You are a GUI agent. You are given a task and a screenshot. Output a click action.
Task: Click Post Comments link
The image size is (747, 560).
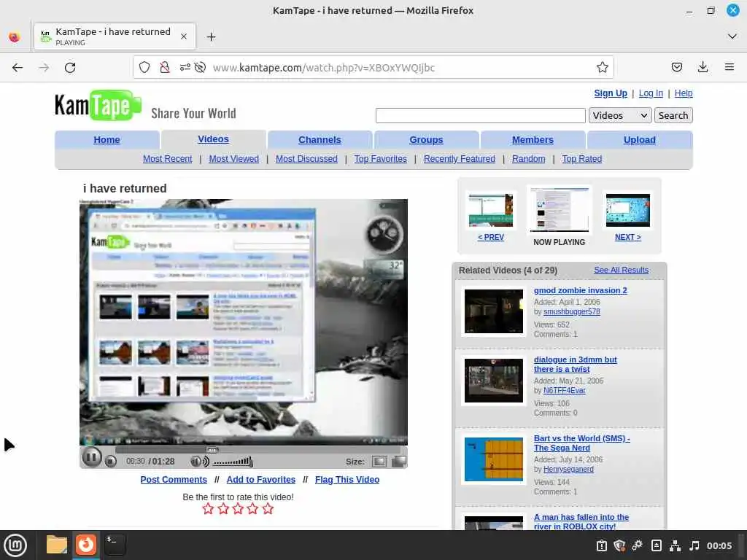tap(174, 480)
